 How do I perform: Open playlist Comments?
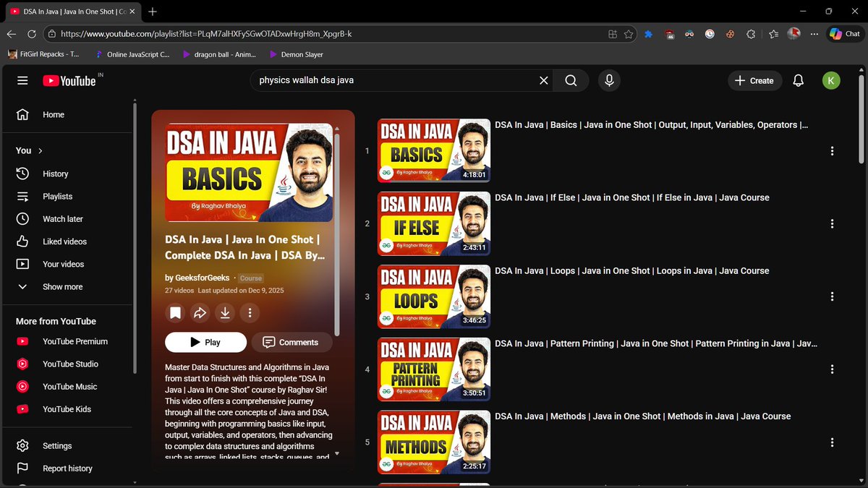point(291,342)
